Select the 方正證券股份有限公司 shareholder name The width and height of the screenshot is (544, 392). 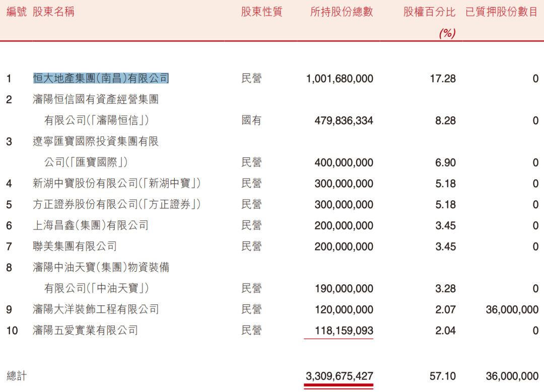coord(117,205)
